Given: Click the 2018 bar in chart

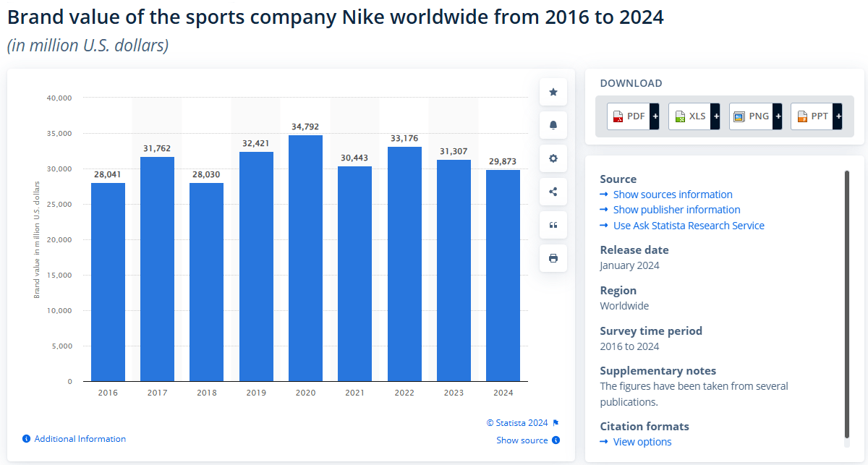Looking at the screenshot, I should coord(206,282).
